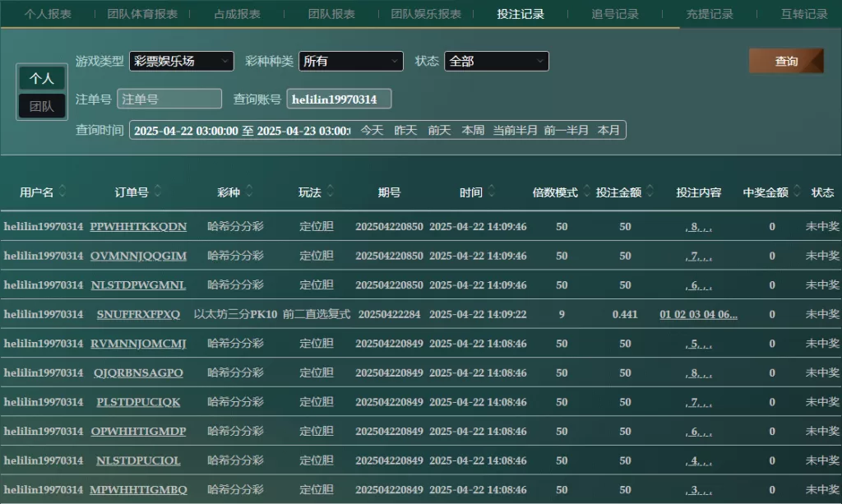View bet content of order NLSTDPUCIOL
Screen dimensions: 842x504
tap(699, 460)
